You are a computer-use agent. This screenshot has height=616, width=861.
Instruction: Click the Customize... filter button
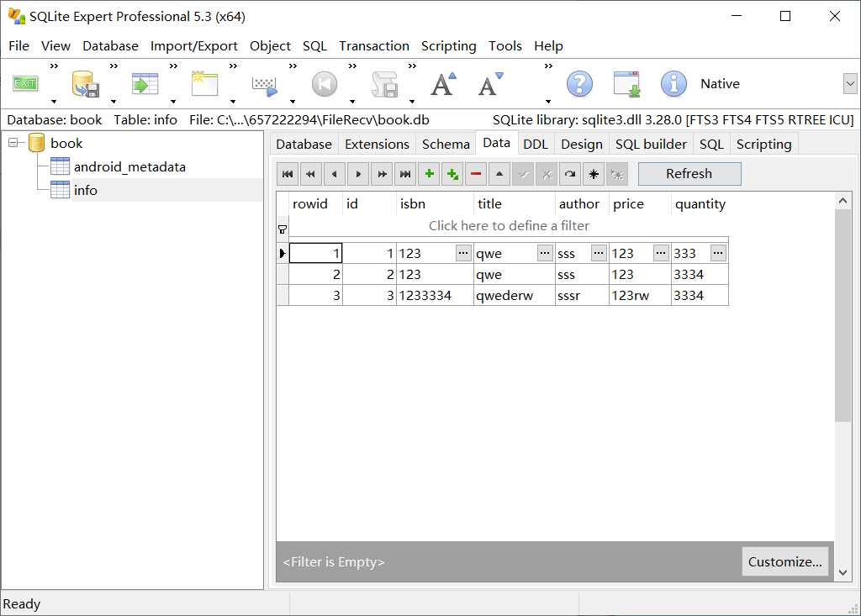coord(784,561)
